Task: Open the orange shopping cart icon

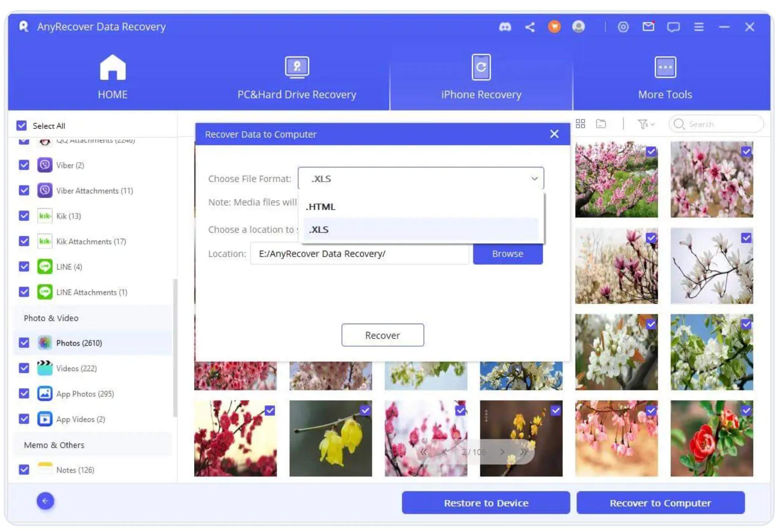Action: pyautogui.click(x=554, y=27)
